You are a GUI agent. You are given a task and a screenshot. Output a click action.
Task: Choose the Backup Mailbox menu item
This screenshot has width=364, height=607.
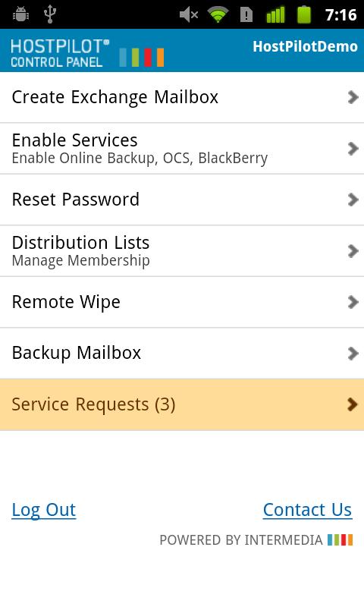(182, 353)
